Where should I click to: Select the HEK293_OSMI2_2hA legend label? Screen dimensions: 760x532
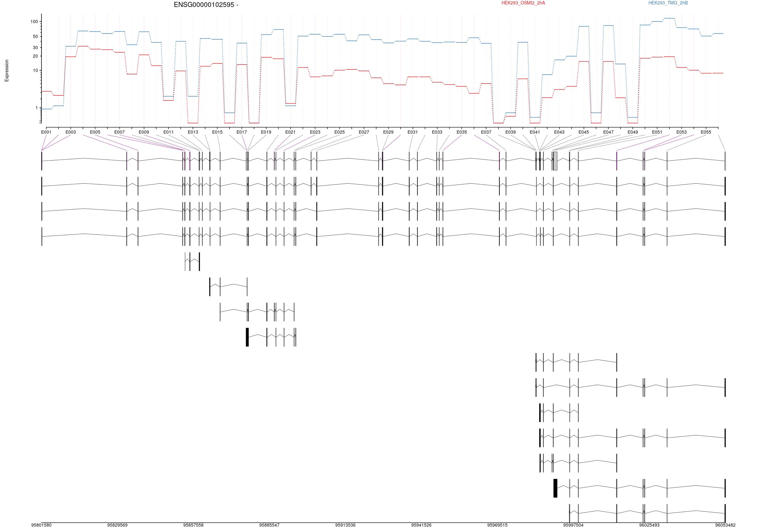(x=523, y=3)
